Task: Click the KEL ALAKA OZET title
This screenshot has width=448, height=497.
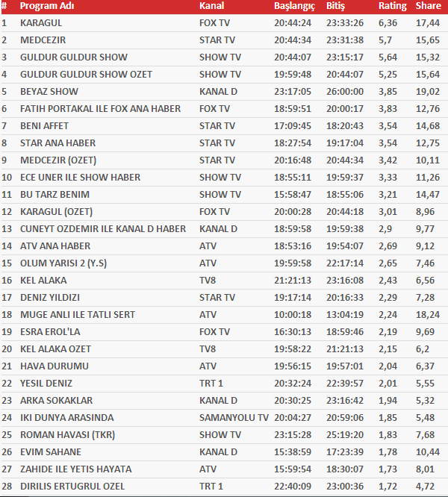Action: [x=55, y=348]
